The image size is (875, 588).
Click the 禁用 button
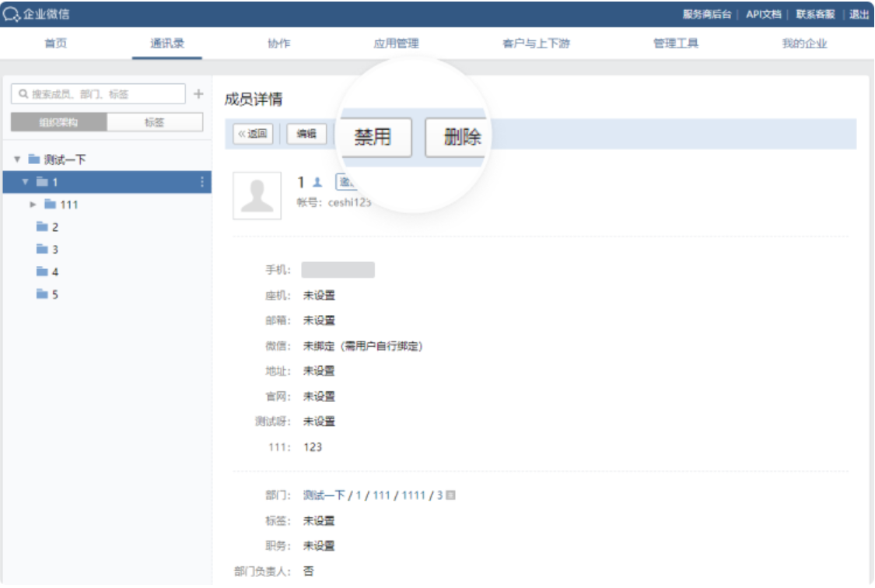pyautogui.click(x=373, y=138)
